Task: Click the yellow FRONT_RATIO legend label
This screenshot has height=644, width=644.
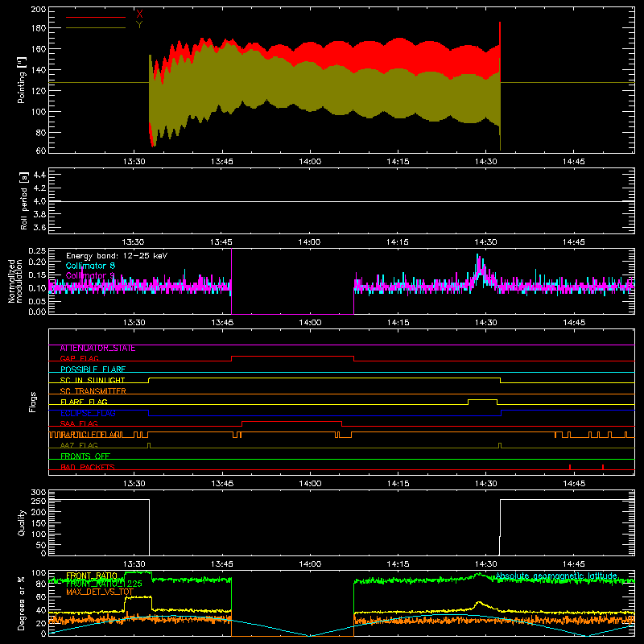Action: (x=92, y=576)
